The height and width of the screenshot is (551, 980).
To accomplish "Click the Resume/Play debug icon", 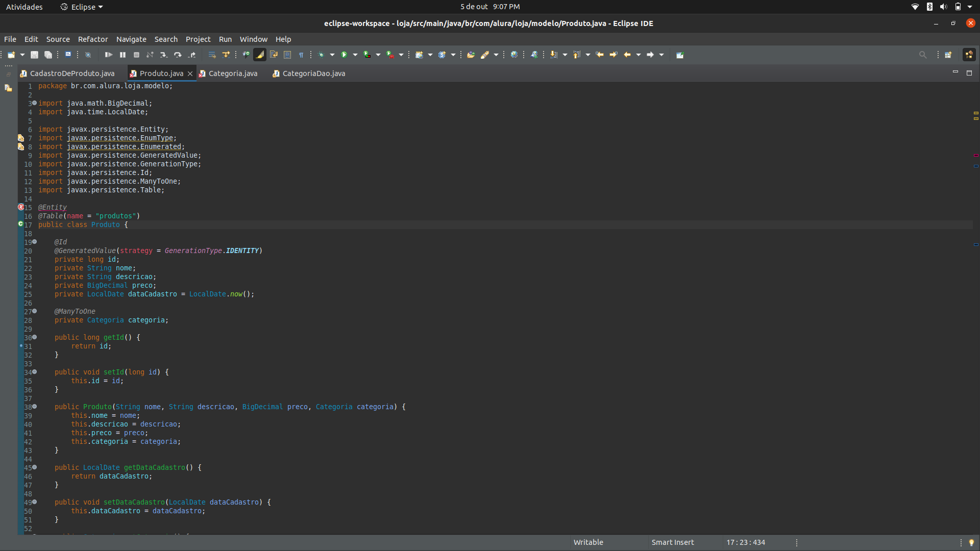I will pyautogui.click(x=108, y=55).
